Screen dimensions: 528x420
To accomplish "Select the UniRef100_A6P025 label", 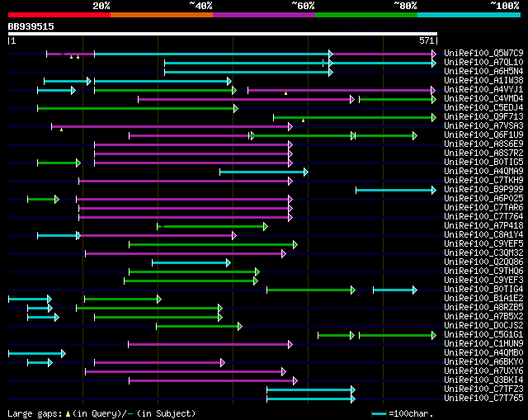I will click(x=483, y=198).
